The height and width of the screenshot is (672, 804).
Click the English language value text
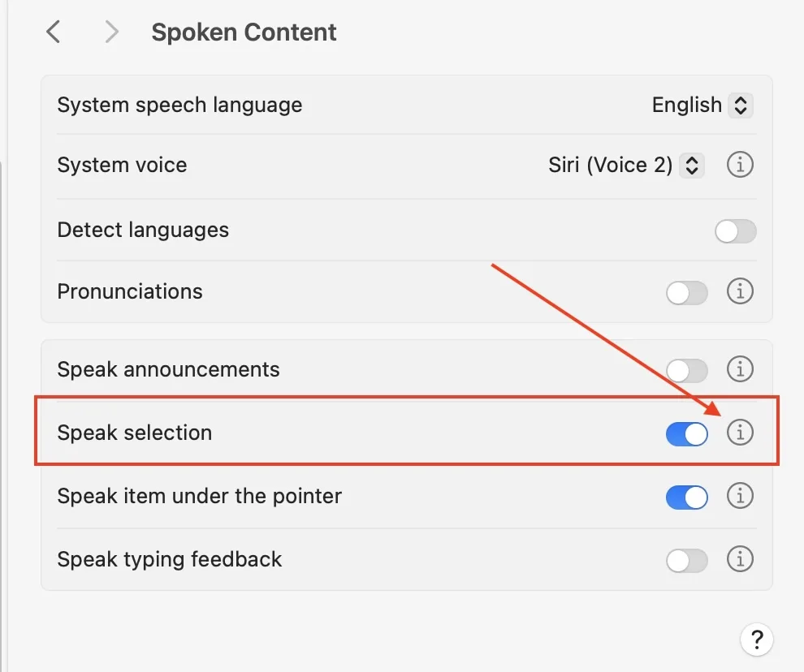(x=686, y=105)
